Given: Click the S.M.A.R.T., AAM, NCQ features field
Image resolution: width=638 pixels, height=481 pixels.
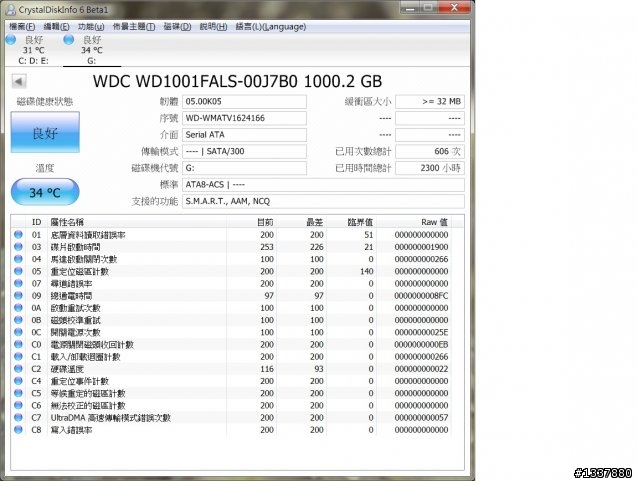Looking at the screenshot, I should (x=323, y=201).
